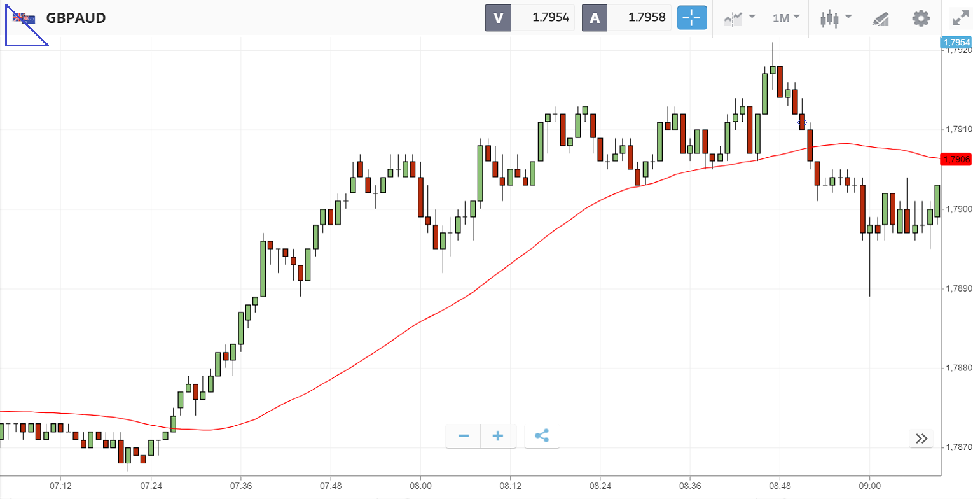Click the blue 1.7954 current price tag
The width and height of the screenshot is (980, 499).
click(956, 43)
